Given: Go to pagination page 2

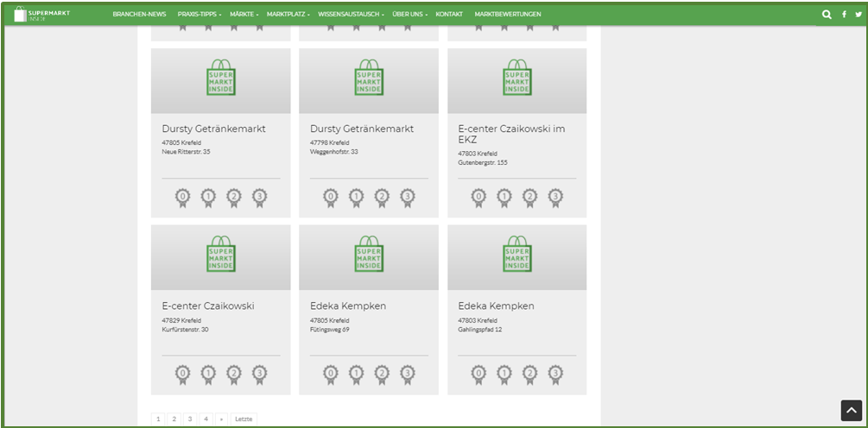Looking at the screenshot, I should coord(174,419).
